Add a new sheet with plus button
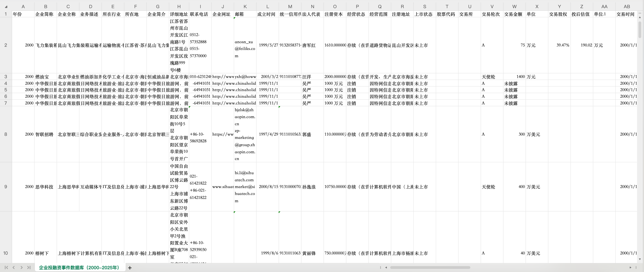The width and height of the screenshot is (644, 272). (x=130, y=268)
